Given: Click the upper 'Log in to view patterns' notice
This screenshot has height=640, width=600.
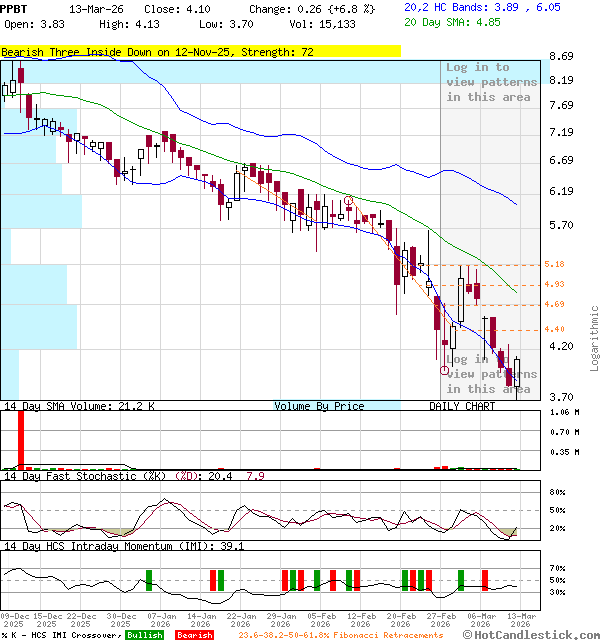Looking at the screenshot, I should pos(491,82).
